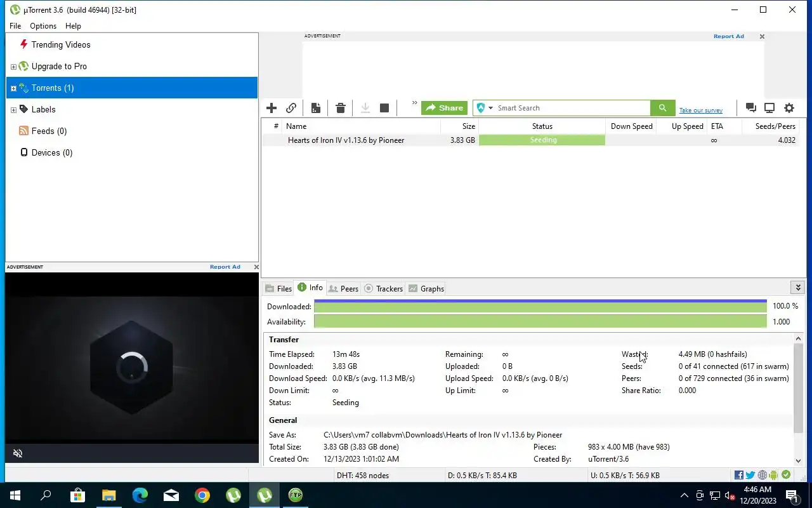Expand the toolbar overflow chevrons
Viewport: 812px width, 508px height.
point(415,103)
